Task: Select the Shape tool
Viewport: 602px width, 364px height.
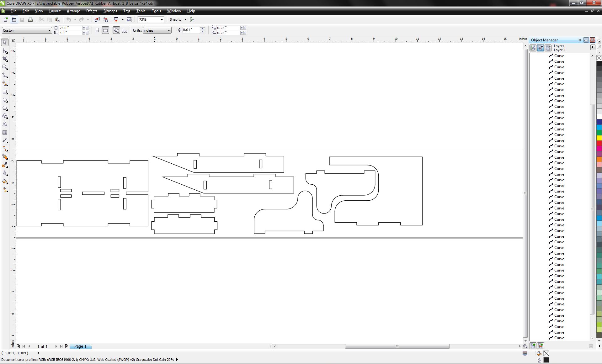Action: 5,51
